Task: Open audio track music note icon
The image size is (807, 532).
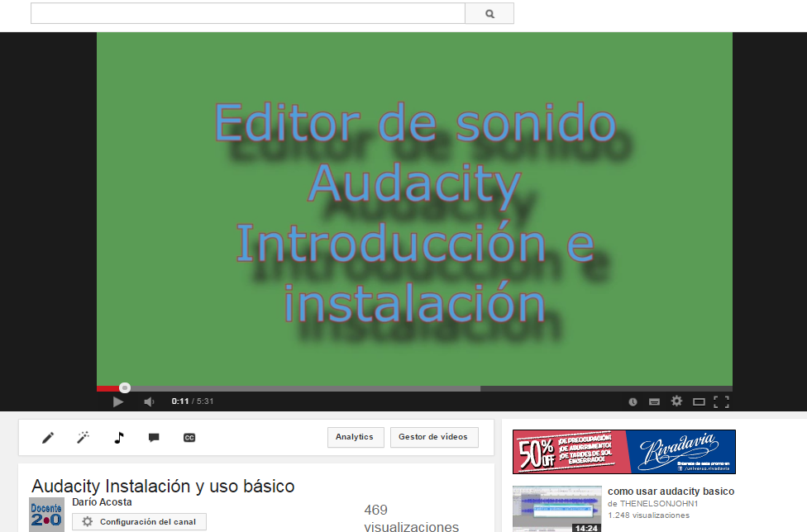Action: coord(119,438)
